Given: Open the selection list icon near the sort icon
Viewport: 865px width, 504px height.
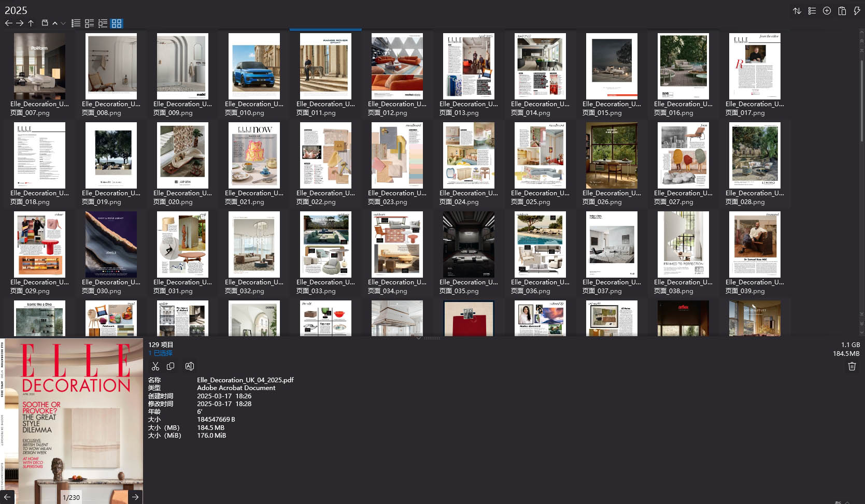Looking at the screenshot, I should coord(812,10).
